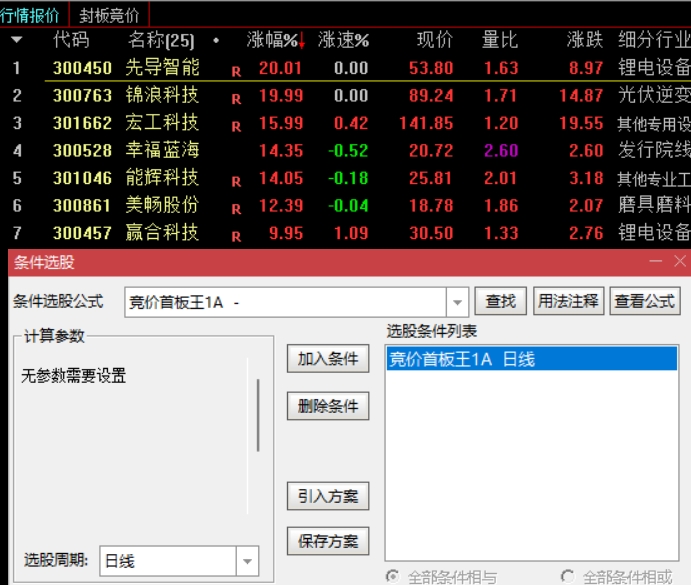Click 加入条件 button
The image size is (691, 585).
[x=328, y=359]
